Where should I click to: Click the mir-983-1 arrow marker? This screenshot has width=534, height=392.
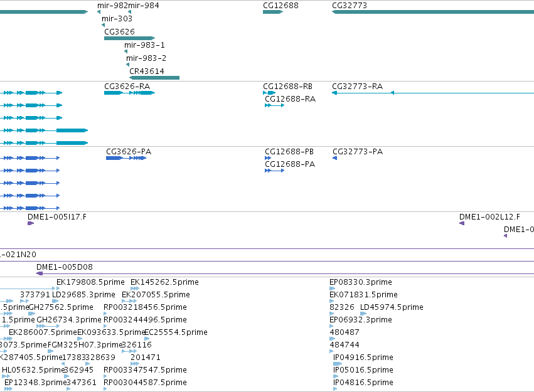point(126,51)
